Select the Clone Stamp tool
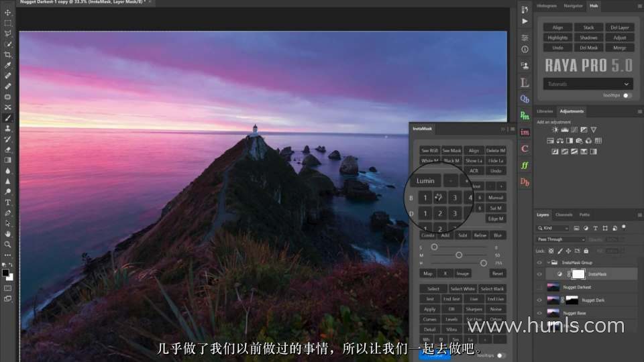644x362 pixels. [8, 129]
